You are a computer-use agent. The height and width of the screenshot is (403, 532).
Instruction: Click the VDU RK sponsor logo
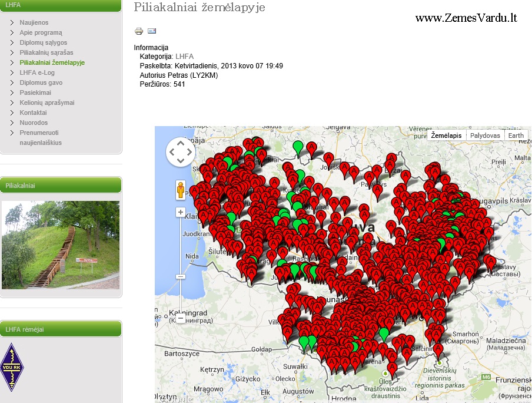point(12,367)
